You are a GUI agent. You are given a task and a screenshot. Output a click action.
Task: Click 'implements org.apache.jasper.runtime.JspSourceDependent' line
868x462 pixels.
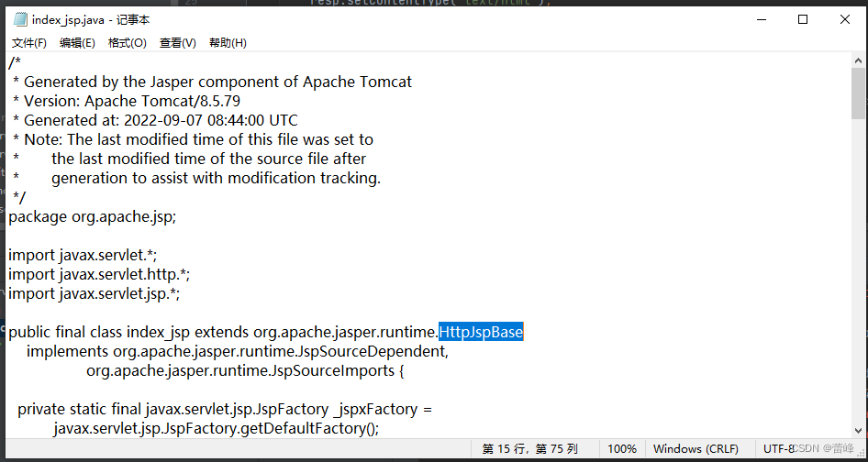238,351
